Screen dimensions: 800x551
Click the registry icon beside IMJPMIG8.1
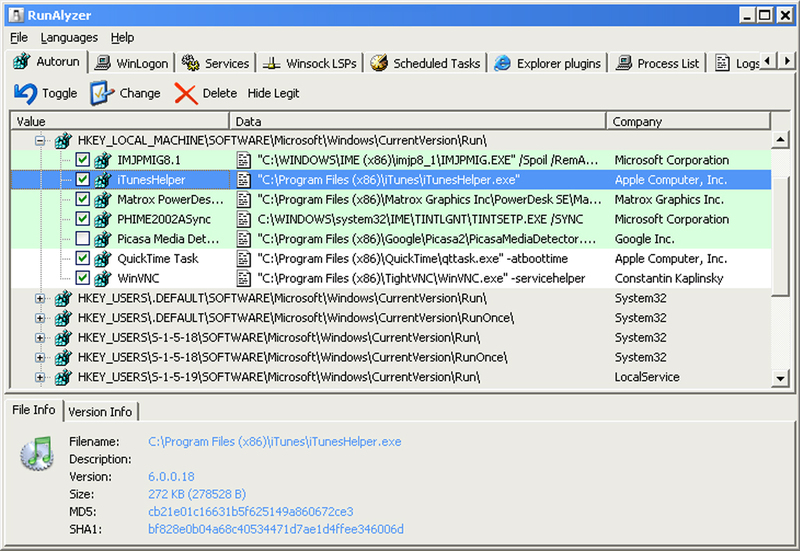pyautogui.click(x=103, y=160)
